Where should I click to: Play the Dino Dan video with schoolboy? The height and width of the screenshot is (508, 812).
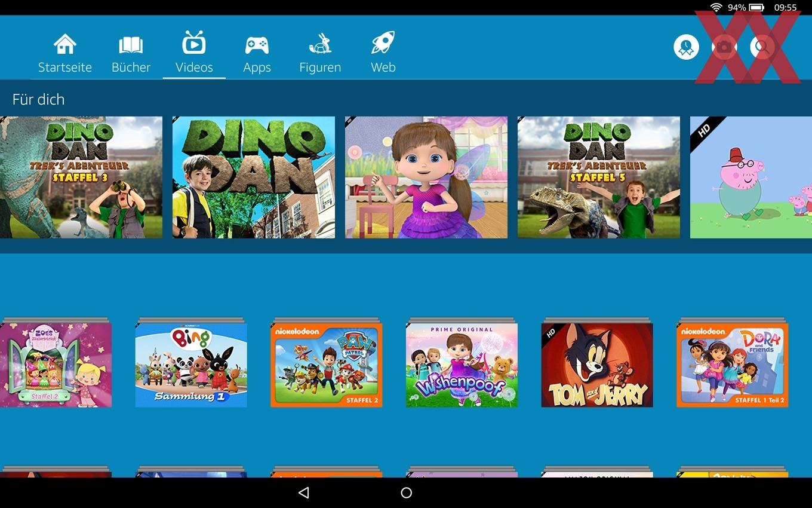pyautogui.click(x=254, y=178)
